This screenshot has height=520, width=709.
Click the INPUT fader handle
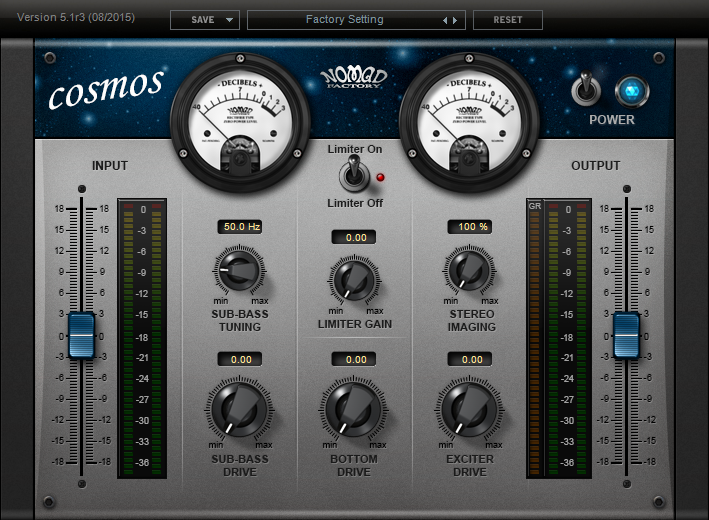81,336
